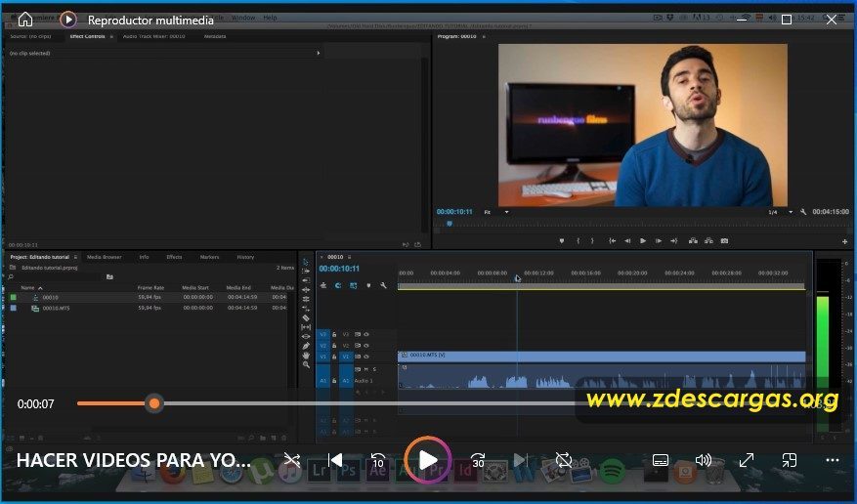Toggle repeat mode in media player
The height and width of the screenshot is (504, 857).
point(564,460)
